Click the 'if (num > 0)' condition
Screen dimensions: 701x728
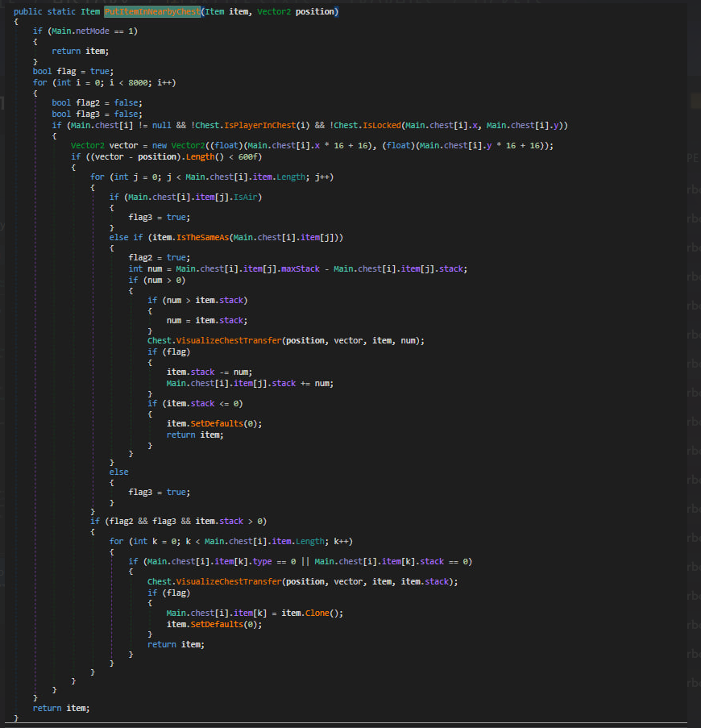(x=157, y=281)
